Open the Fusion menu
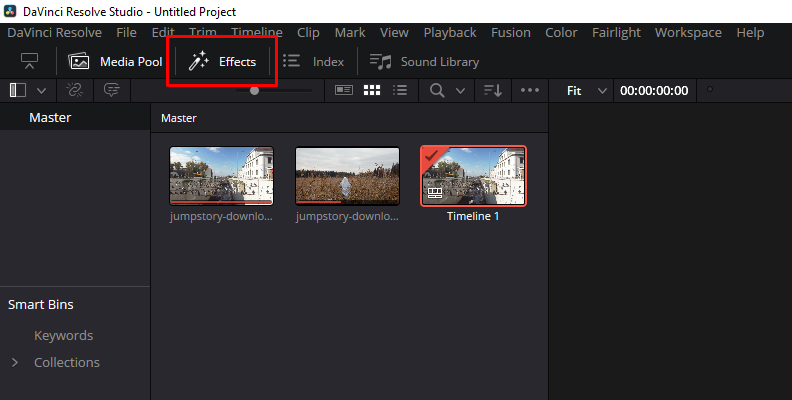792x400 pixels. tap(511, 33)
